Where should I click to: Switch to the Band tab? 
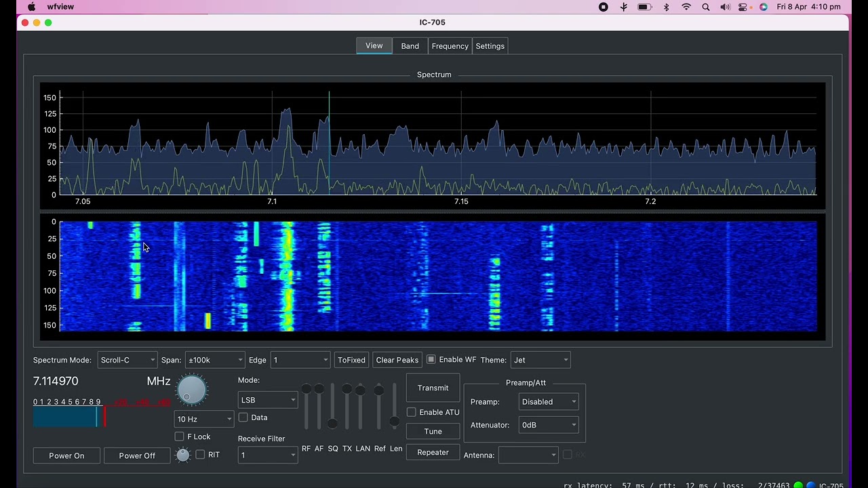pos(410,46)
